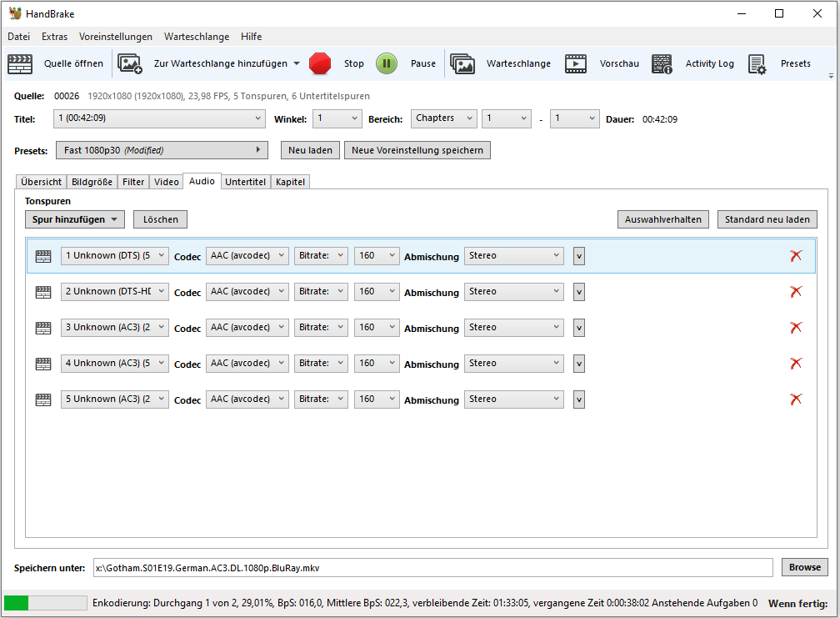
Task: Remove audio track 1 with red X
Action: click(x=796, y=256)
